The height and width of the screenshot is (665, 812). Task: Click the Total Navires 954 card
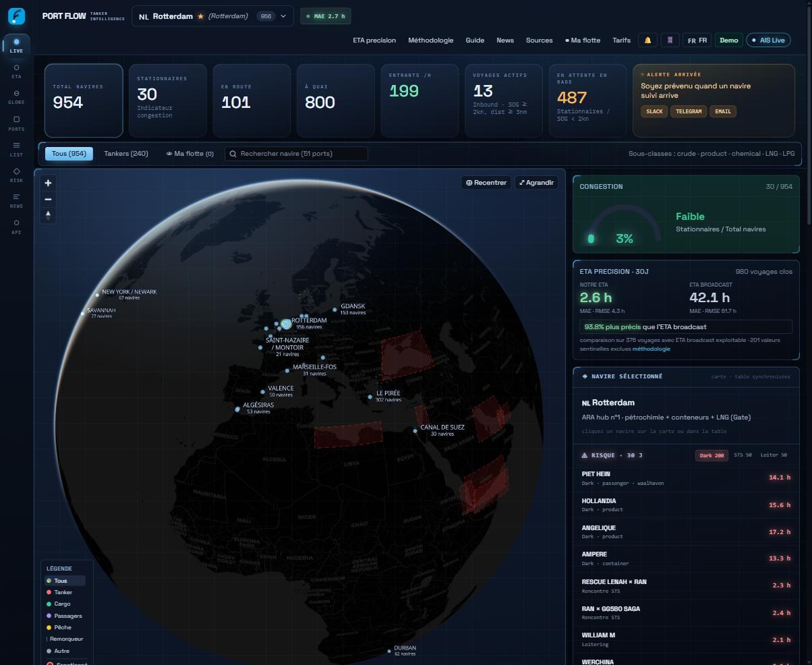[84, 100]
